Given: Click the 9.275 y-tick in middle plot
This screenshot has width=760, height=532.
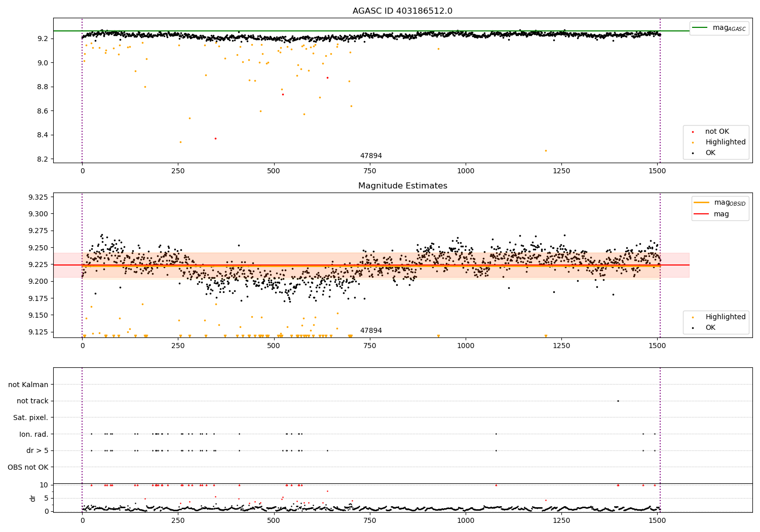Looking at the screenshot, I should pyautogui.click(x=38, y=231).
